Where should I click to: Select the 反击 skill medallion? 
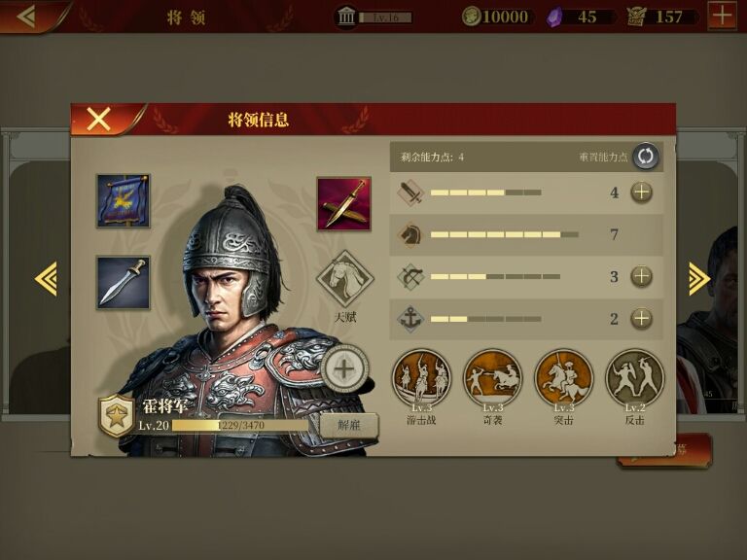[x=634, y=378]
